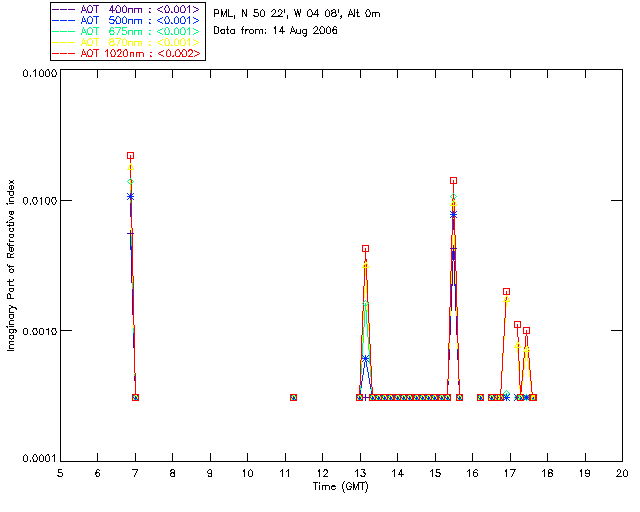Click the 'Time (GMT)' x-axis label
Screen dimensions: 640x512
[340, 487]
